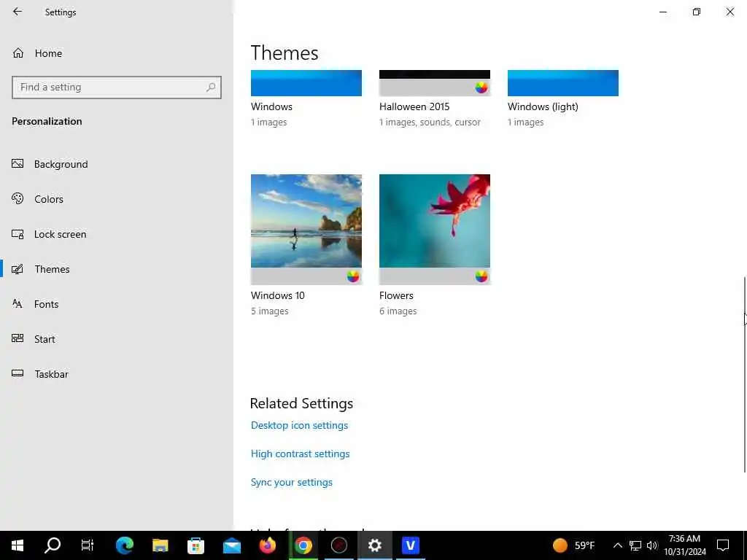Open Start personalization settings
This screenshot has height=560, width=747.
pyautogui.click(x=44, y=339)
